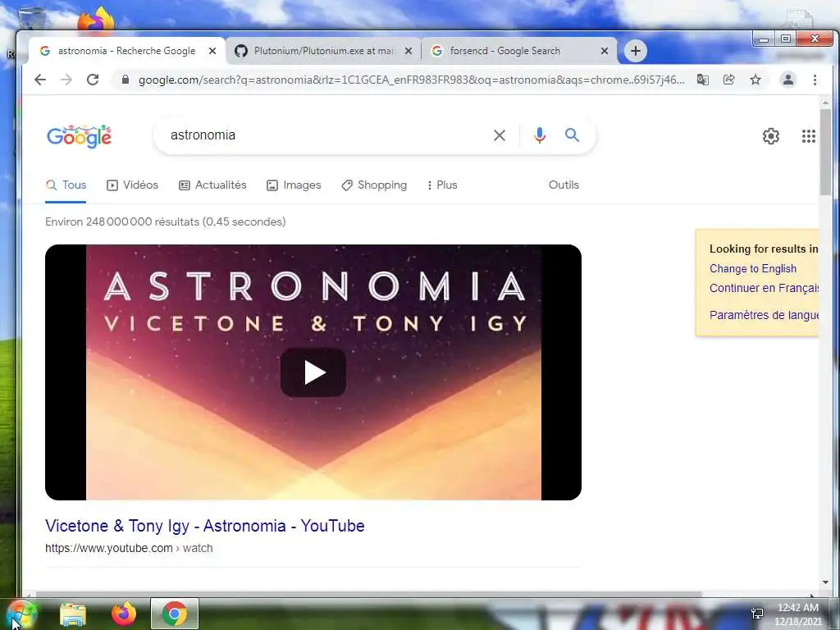Viewport: 840px width, 630px height.
Task: Close the astronomia search tab
Action: pos(212,51)
